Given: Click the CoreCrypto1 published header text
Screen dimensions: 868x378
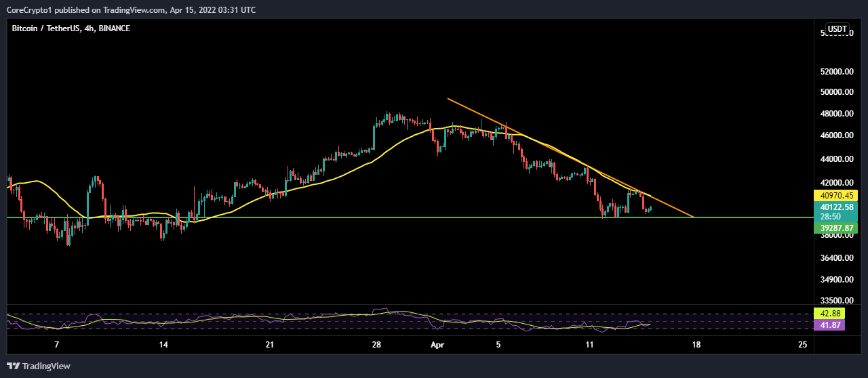Looking at the screenshot, I should pos(131,9).
